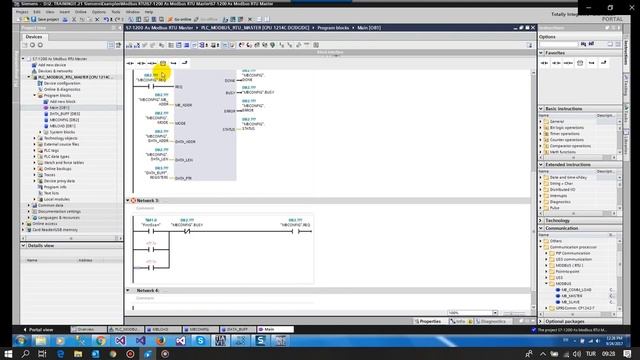Click the Network 3 error indicator icon
Image resolution: width=640 pixels, height=360 pixels.
click(x=133, y=200)
